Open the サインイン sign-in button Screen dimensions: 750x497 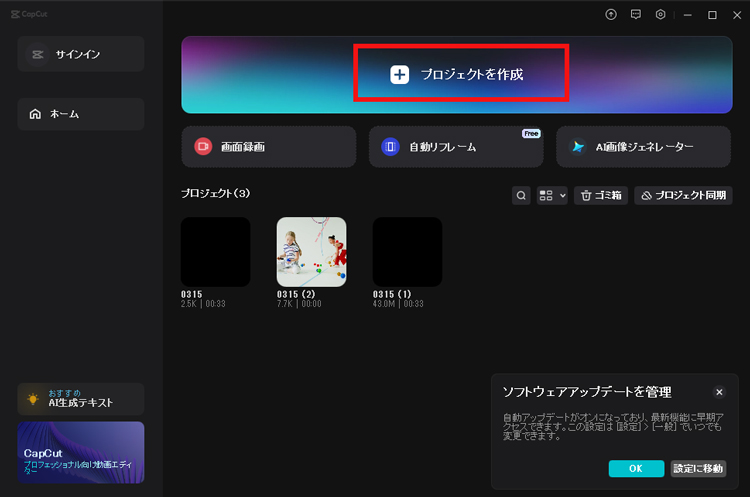tap(81, 54)
